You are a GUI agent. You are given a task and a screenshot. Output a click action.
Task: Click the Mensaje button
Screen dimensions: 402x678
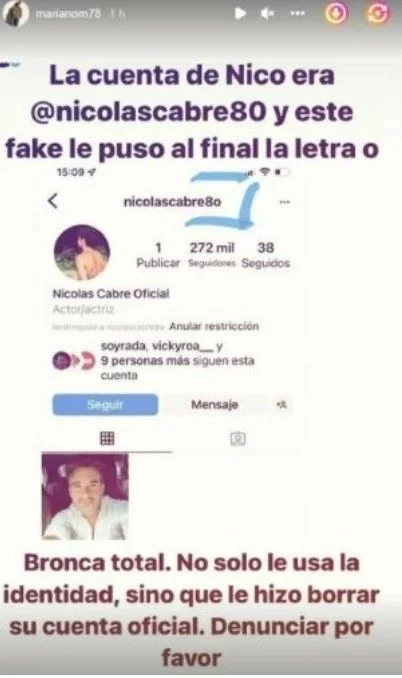[x=214, y=405]
